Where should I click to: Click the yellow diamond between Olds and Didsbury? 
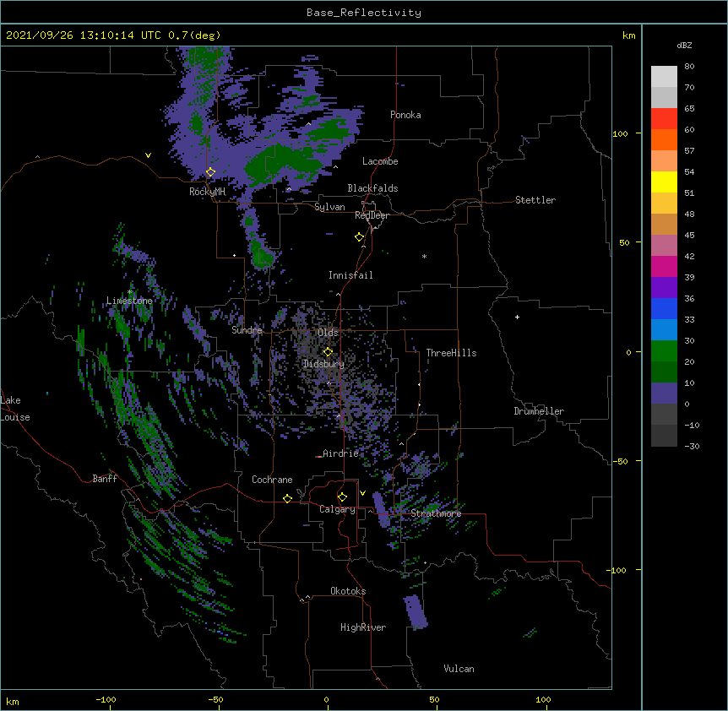328,352
